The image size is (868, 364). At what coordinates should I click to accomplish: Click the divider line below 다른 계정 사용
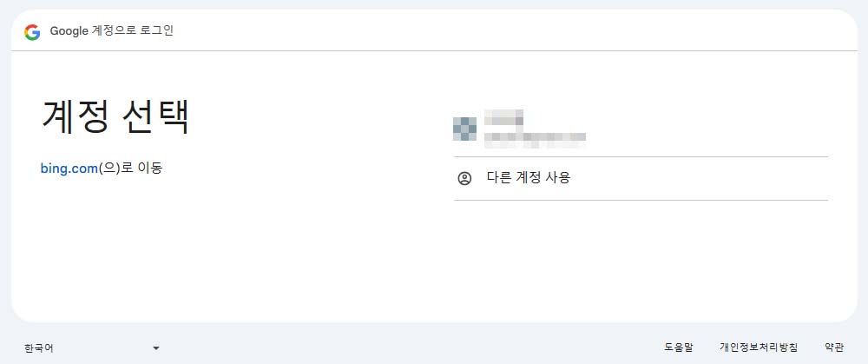coord(641,200)
